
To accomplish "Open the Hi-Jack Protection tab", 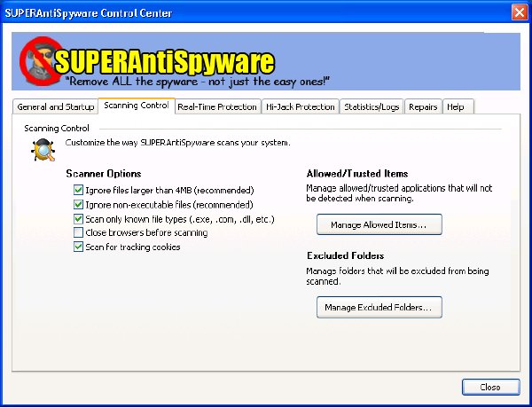I will [x=301, y=107].
